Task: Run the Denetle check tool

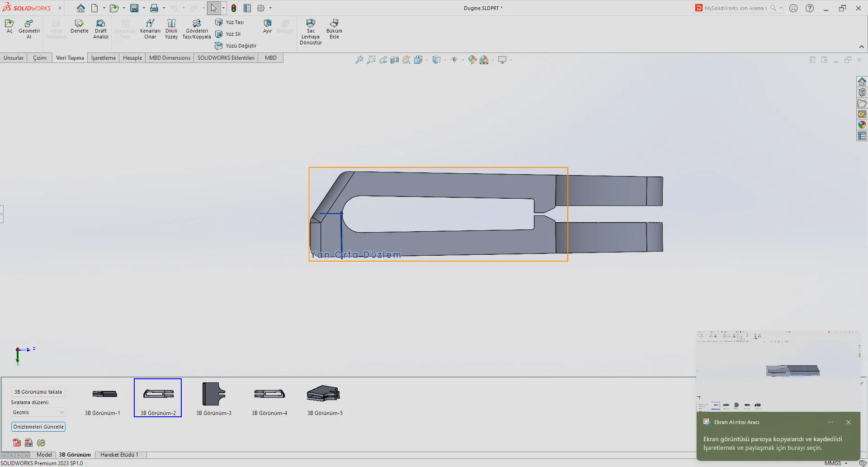Action: point(79,26)
